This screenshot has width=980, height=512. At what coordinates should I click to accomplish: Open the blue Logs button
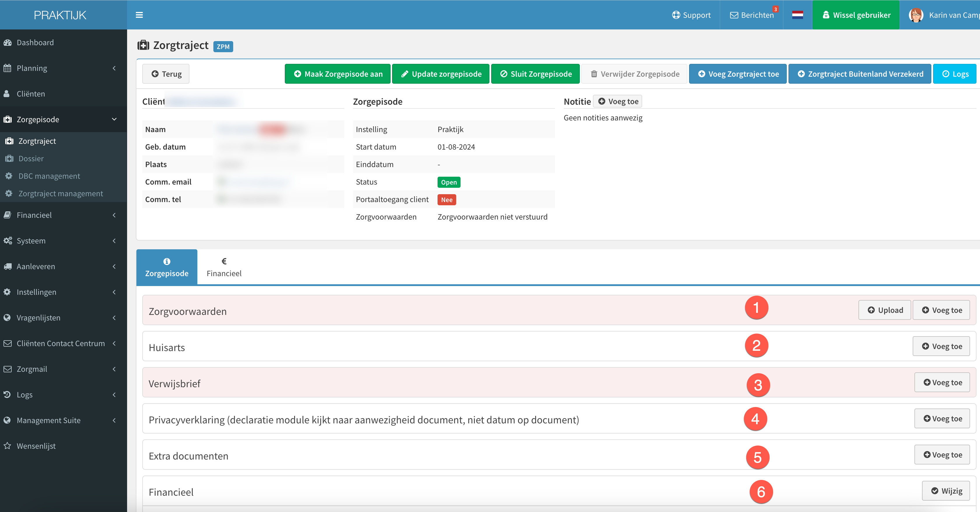click(955, 74)
